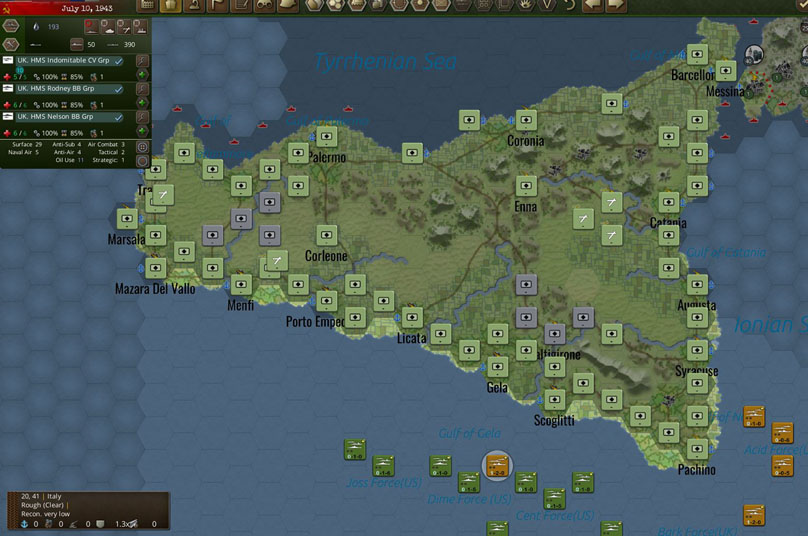Select the unit counter above Corleone label

[x=327, y=235]
